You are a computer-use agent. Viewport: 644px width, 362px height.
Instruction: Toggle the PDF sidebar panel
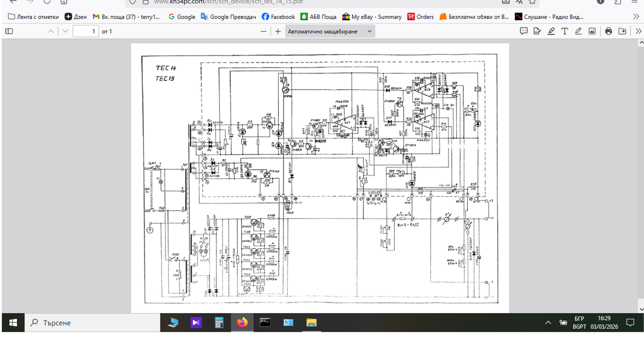pyautogui.click(x=9, y=31)
